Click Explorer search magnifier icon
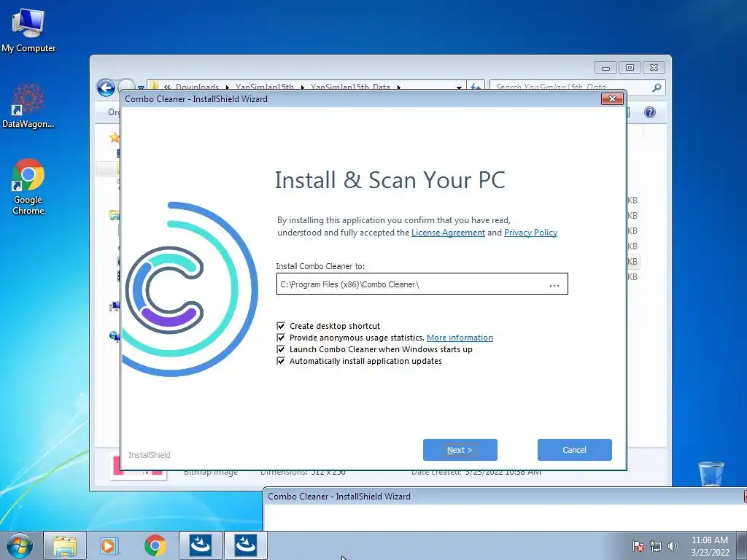Screen dimensions: 747x560 click(657, 87)
